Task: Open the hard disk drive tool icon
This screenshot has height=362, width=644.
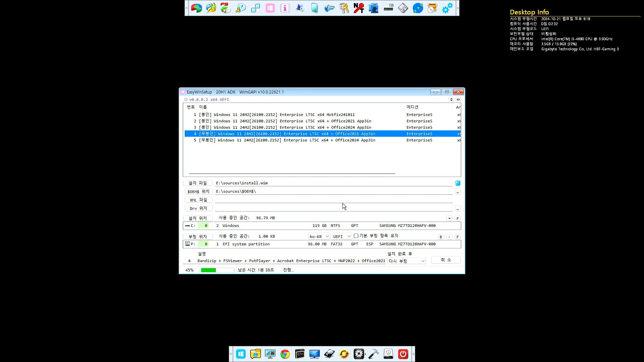Action: pos(329,354)
